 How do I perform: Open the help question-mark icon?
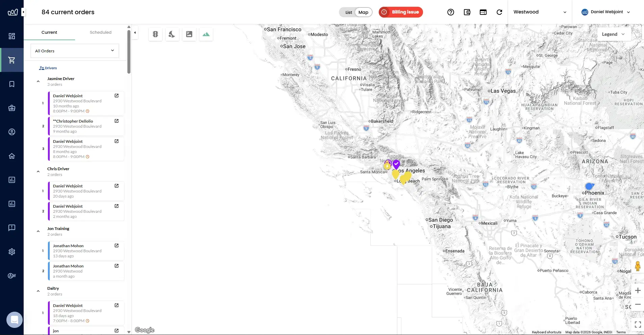[x=451, y=12]
